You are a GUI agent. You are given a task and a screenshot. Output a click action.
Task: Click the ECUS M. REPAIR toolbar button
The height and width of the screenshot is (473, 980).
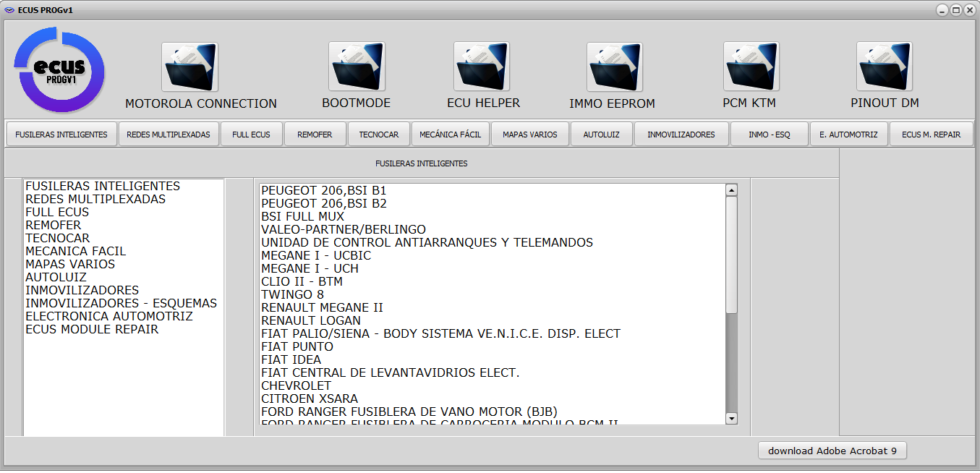(931, 135)
